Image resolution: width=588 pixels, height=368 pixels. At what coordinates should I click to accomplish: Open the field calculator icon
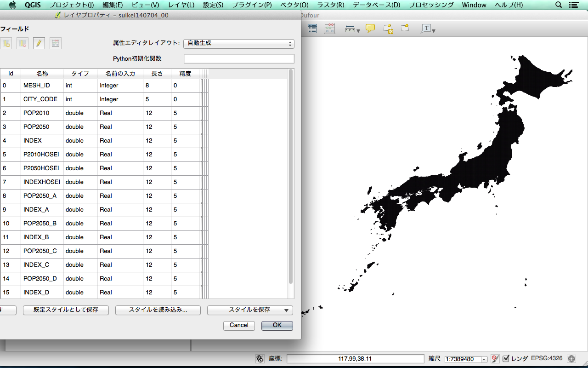pyautogui.click(x=55, y=43)
